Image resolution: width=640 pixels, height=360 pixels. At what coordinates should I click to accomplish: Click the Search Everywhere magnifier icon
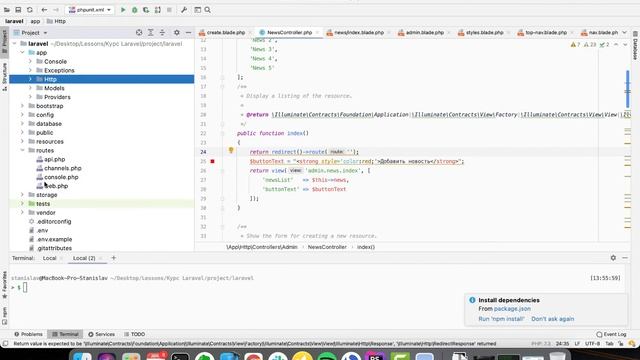pos(207,9)
